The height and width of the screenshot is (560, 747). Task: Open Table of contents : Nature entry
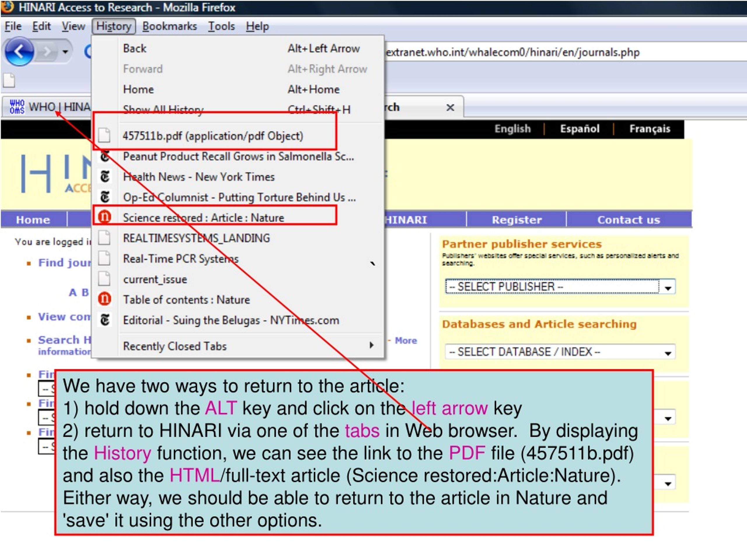pos(238,300)
